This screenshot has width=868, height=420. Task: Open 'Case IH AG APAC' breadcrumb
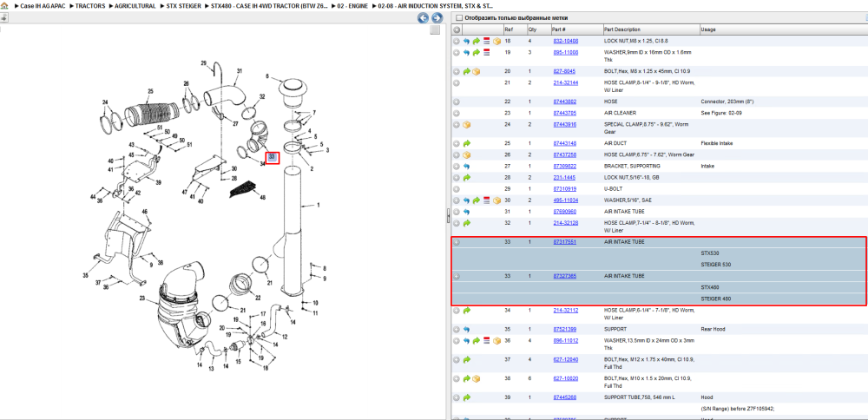coord(43,6)
